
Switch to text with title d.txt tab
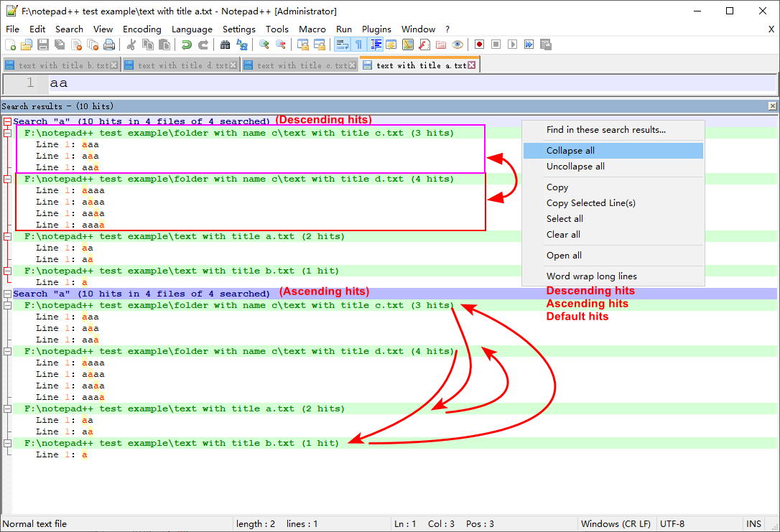pos(181,65)
